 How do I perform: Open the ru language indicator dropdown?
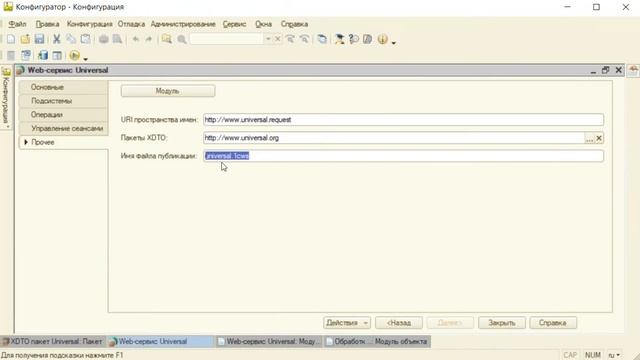coord(614,355)
